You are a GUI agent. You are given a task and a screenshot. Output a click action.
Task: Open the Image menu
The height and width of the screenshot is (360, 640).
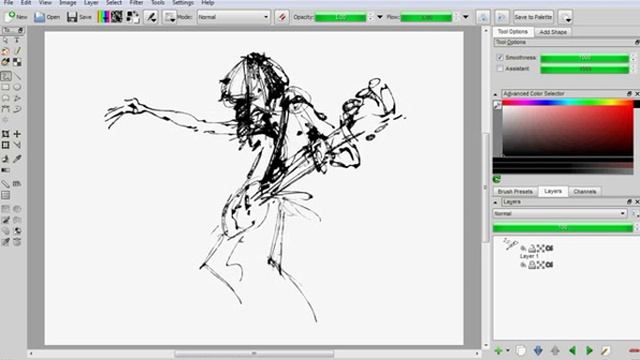point(68,2)
